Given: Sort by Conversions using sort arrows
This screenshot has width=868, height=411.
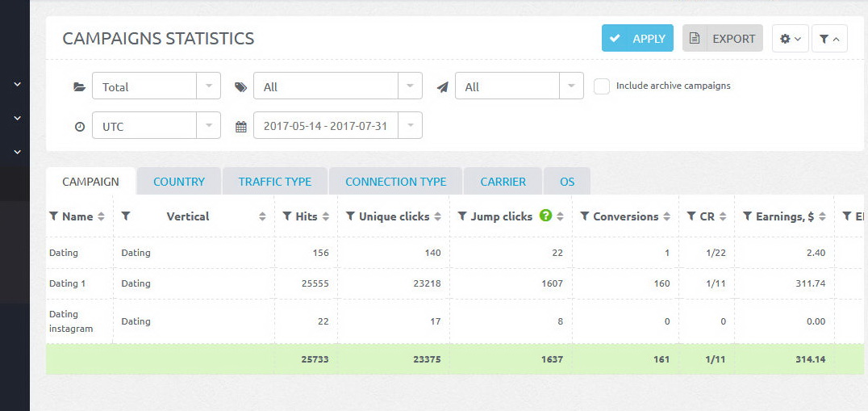Looking at the screenshot, I should tap(667, 217).
